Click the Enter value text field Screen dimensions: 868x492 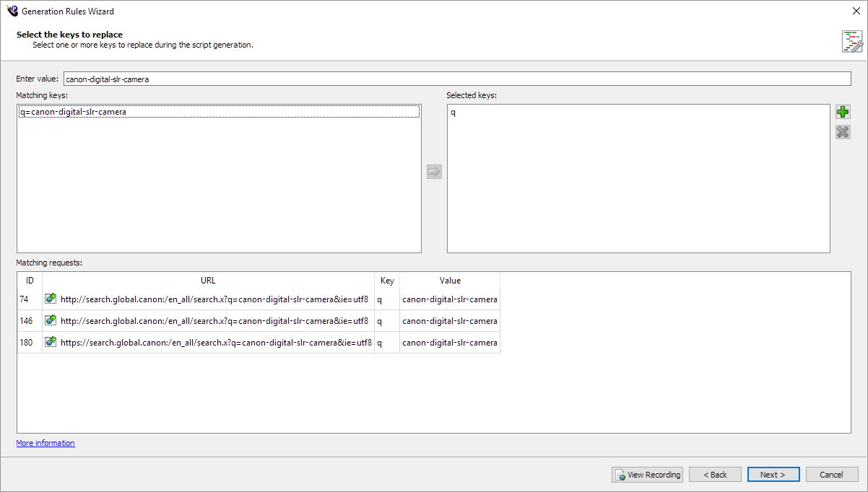point(457,79)
